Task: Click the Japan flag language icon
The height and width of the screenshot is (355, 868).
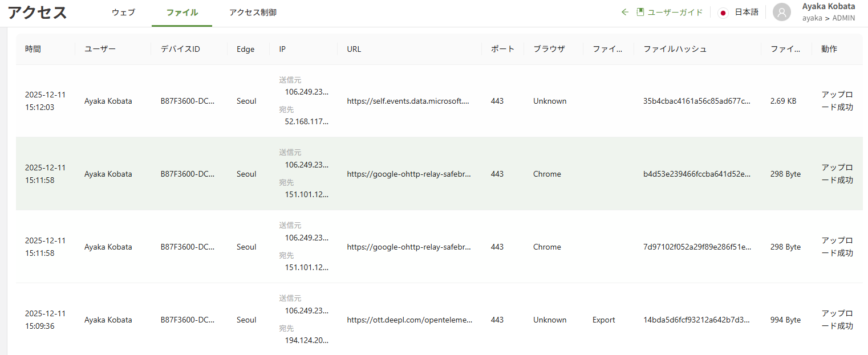Action: [723, 13]
